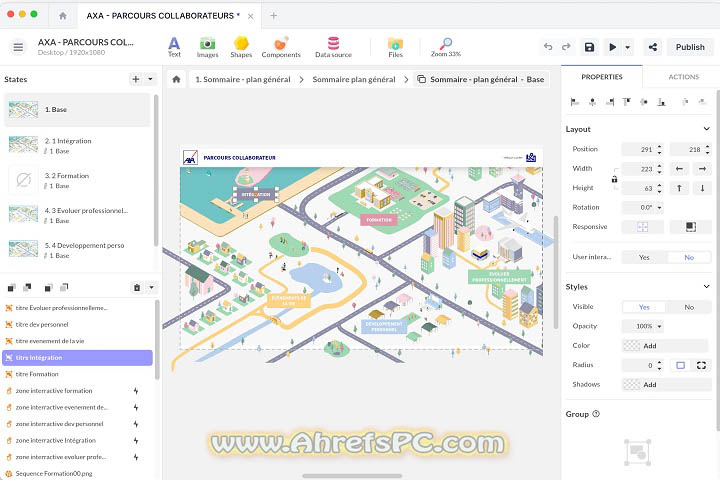Select layer zone interractive formation
Image resolution: width=720 pixels, height=480 pixels.
[77, 391]
